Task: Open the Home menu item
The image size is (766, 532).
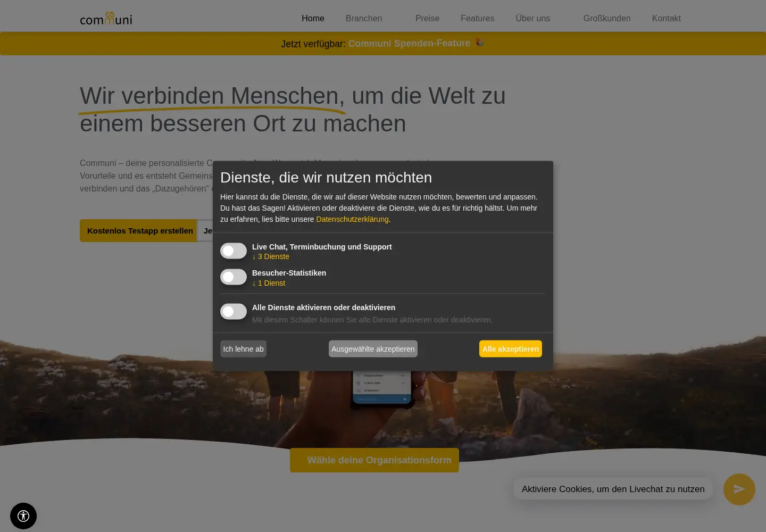Action: tap(313, 18)
